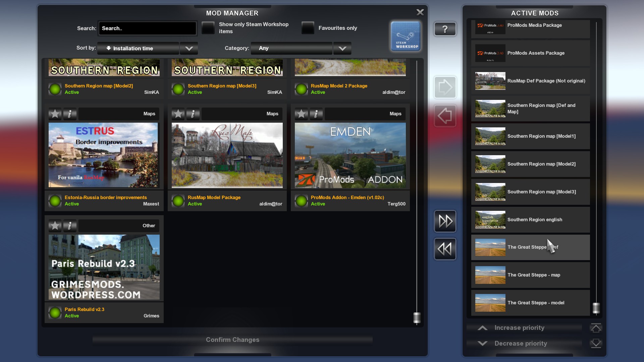Click active mods list scrollbar handle
The image size is (644, 362).
pos(596,308)
